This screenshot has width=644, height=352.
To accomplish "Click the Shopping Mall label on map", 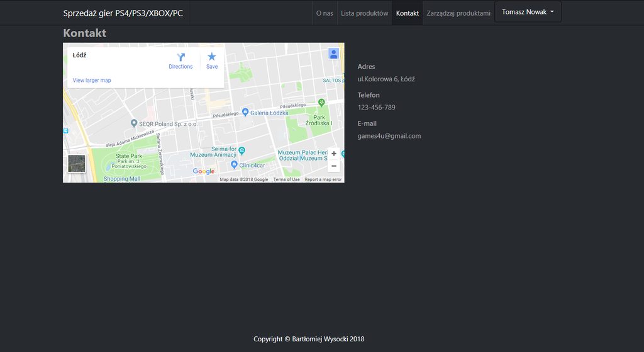I will [x=122, y=179].
